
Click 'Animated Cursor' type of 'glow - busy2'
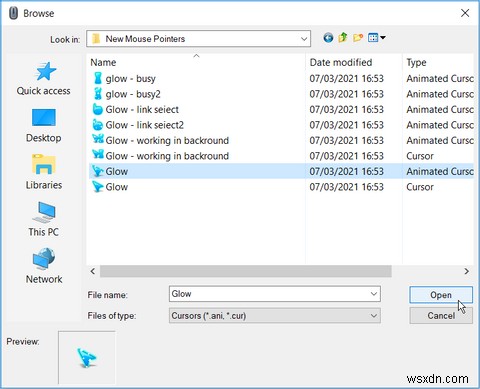point(440,94)
